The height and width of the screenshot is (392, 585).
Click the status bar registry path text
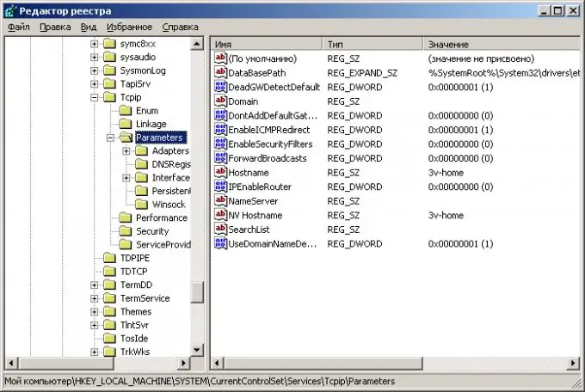(200, 381)
